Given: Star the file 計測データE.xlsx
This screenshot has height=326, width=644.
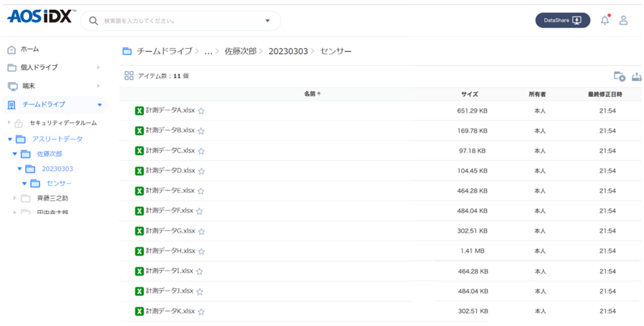Looking at the screenshot, I should [201, 191].
